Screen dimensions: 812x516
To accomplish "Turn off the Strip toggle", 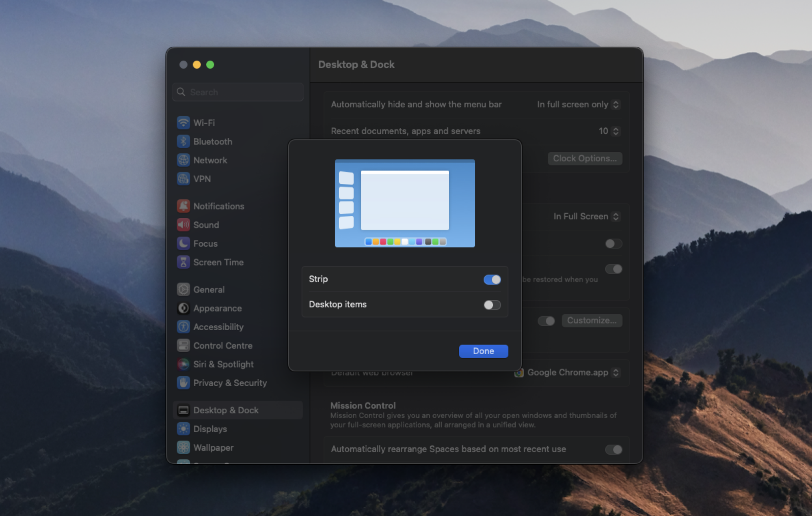I will coord(492,279).
